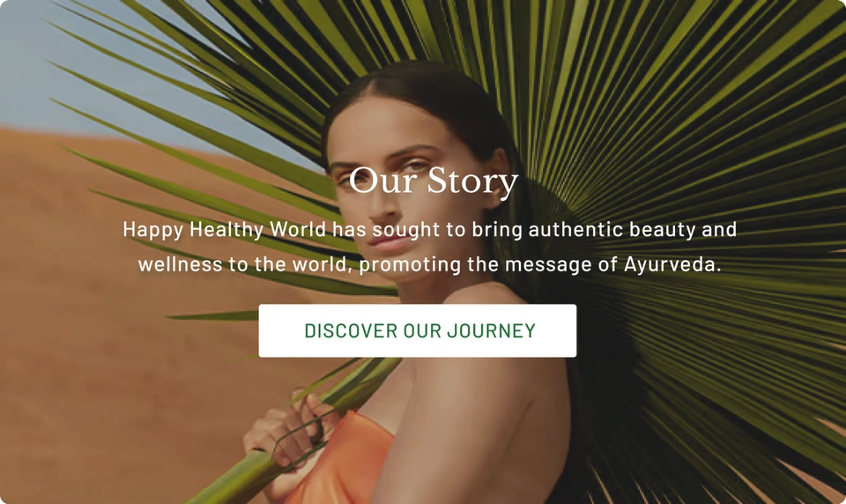This screenshot has height=504, width=846.
Task: Click the word 'Story' in the heading
Action: point(472,182)
